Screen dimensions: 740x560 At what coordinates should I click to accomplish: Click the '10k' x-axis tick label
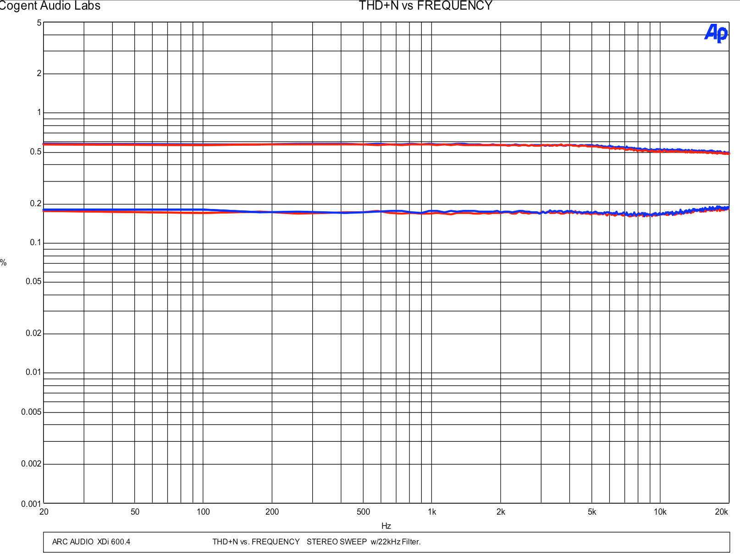[x=660, y=512]
